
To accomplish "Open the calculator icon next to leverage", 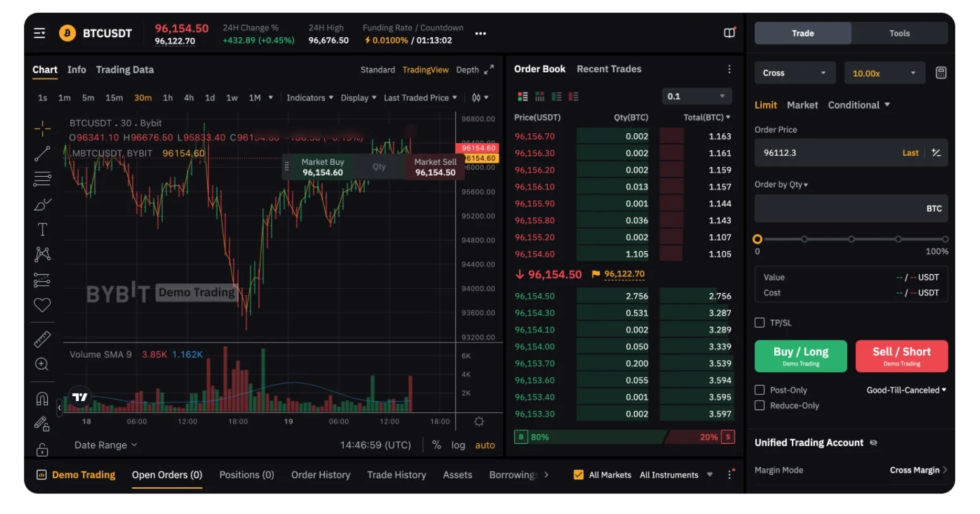I will 941,73.
